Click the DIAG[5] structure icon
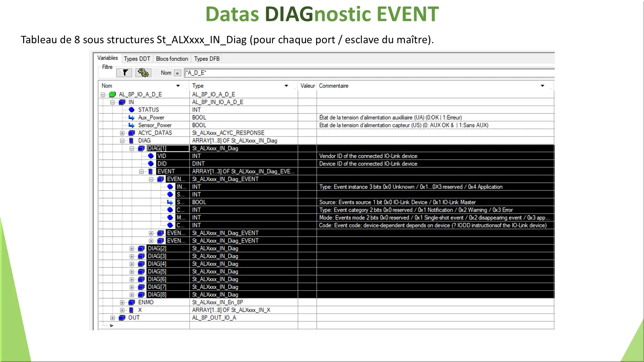 pyautogui.click(x=141, y=271)
